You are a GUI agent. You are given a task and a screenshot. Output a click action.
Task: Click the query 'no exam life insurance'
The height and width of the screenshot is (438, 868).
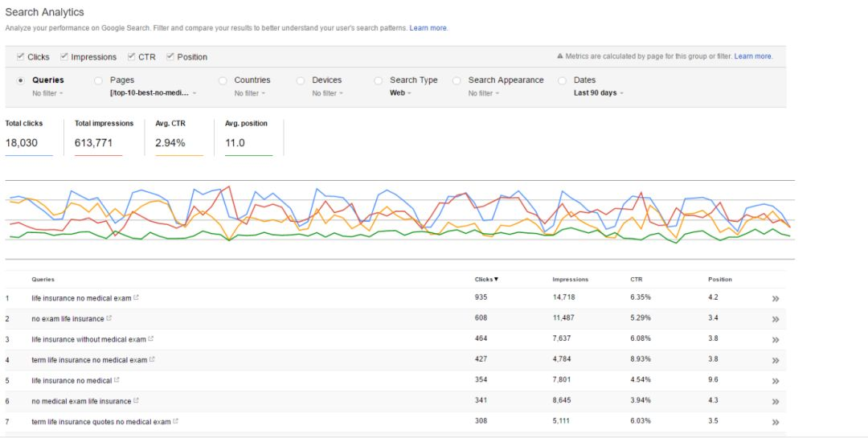point(68,318)
